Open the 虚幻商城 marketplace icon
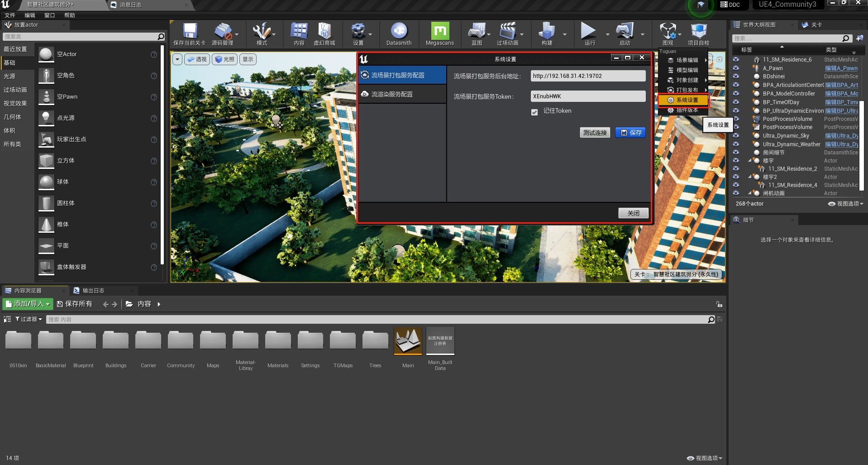 point(324,31)
